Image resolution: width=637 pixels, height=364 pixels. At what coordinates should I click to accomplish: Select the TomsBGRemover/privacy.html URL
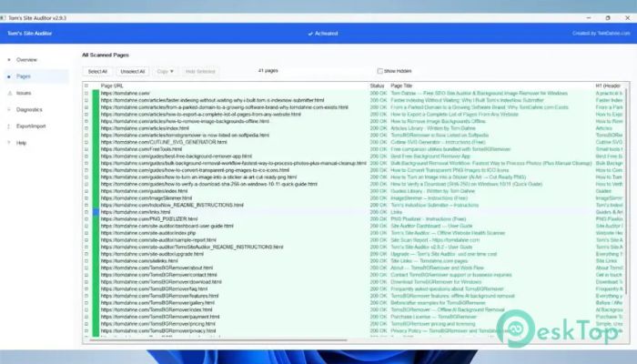pos(158,330)
